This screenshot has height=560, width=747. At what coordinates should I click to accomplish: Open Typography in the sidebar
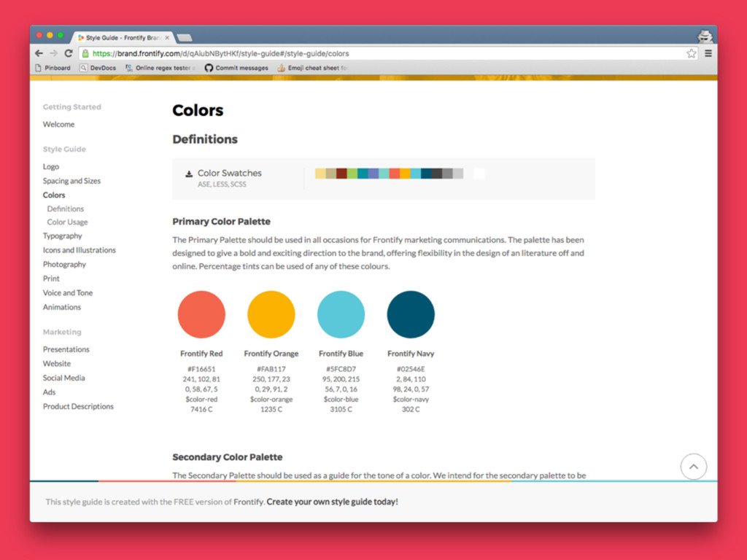coord(63,236)
